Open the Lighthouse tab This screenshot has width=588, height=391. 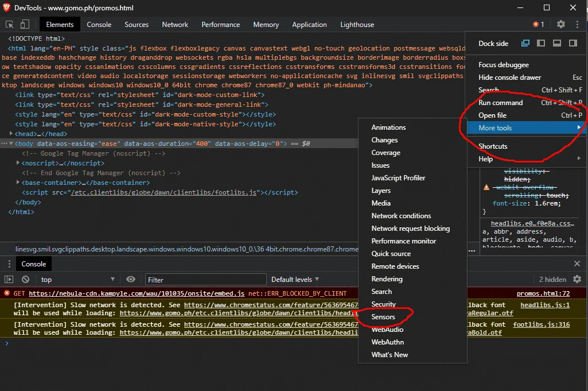[357, 25]
